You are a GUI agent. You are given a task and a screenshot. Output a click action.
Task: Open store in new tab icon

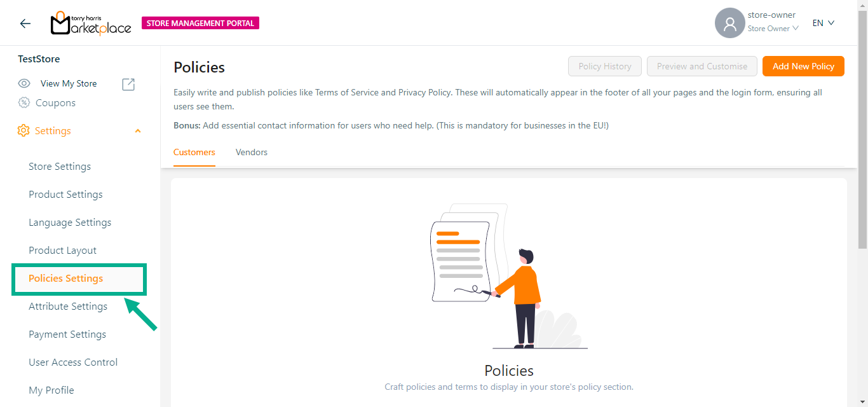click(128, 84)
